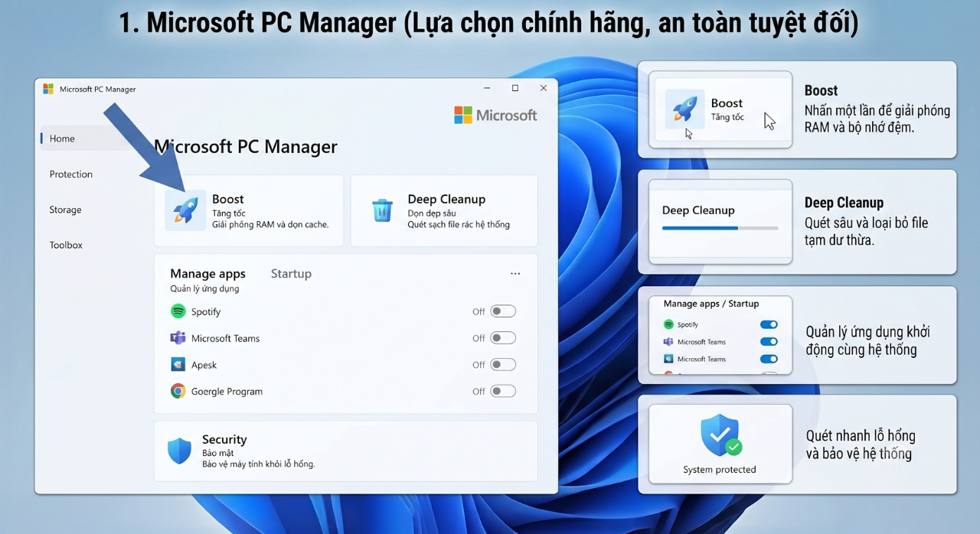Switch to the Manage apps tab
The width and height of the screenshot is (980, 534).
[207, 274]
